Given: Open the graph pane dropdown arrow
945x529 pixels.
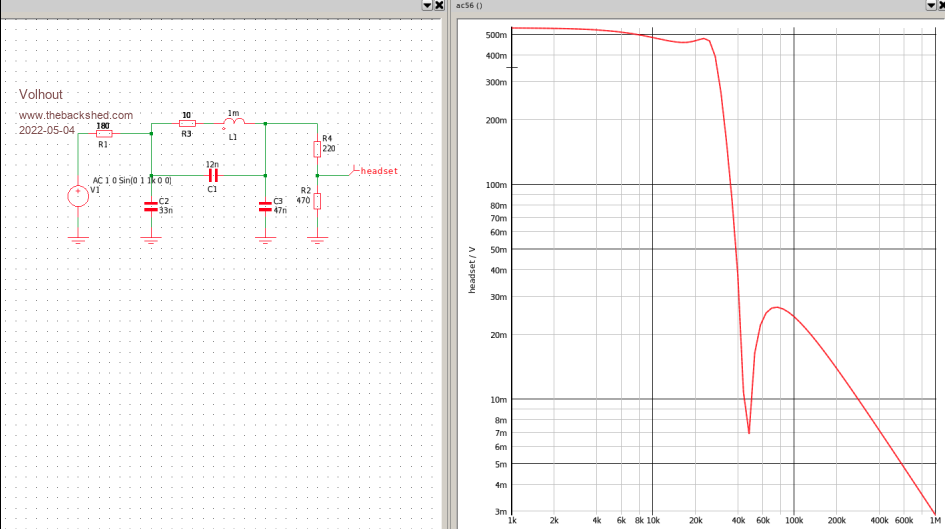Looking at the screenshot, I should pyautogui.click(x=926, y=5).
